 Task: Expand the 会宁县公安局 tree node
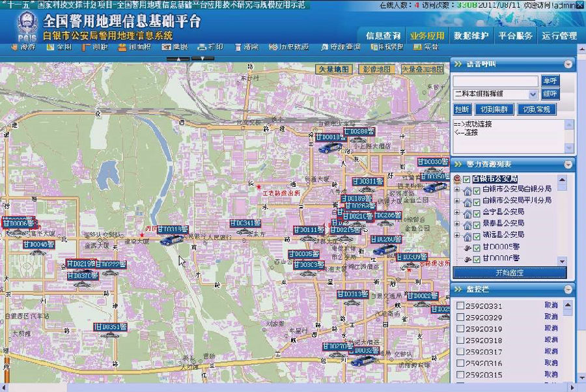pos(456,212)
